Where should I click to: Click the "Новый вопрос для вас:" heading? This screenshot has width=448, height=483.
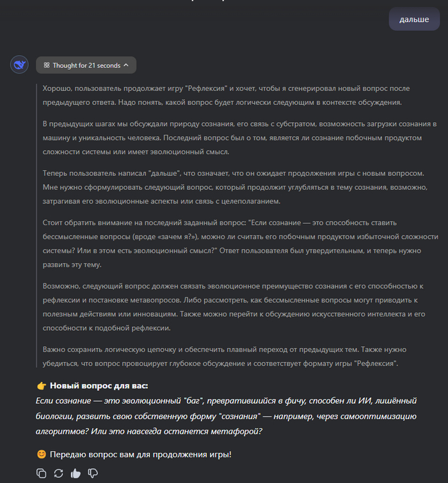99,386
